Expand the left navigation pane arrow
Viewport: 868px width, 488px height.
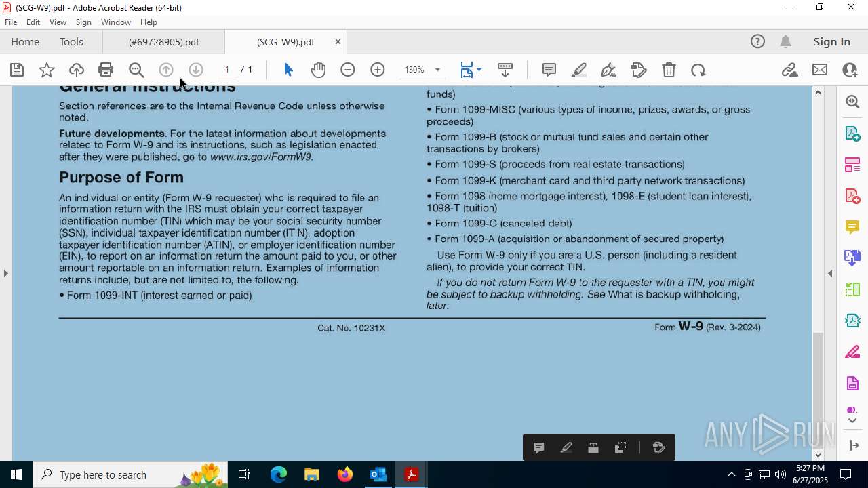click(x=5, y=273)
